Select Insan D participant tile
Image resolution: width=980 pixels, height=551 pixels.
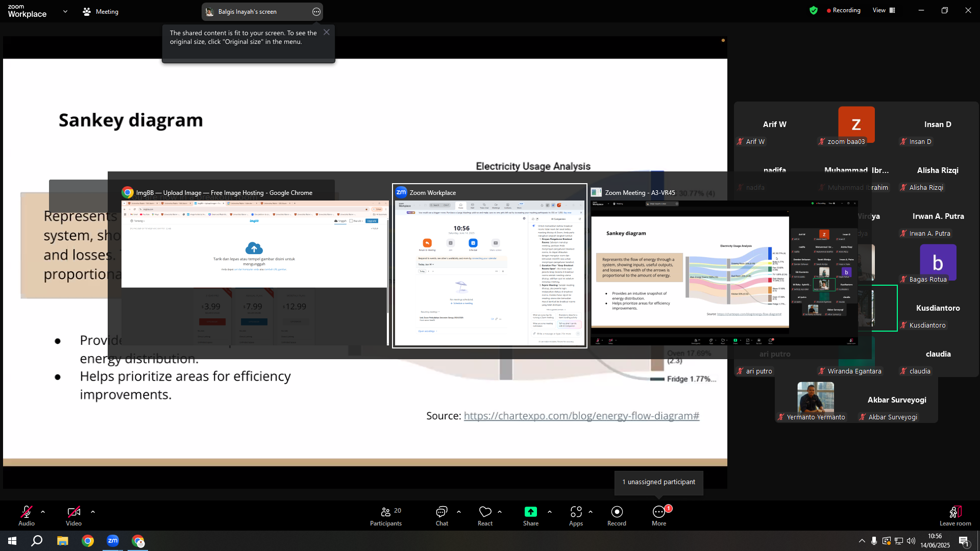coord(938,124)
